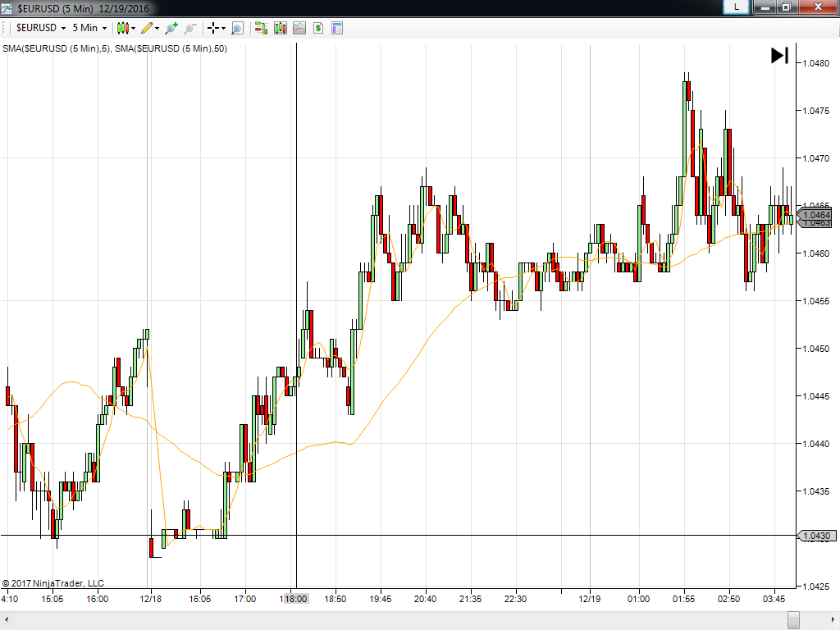Viewport: 840px width, 630px height.
Task: Restore down the chart window
Action: pos(787,7)
